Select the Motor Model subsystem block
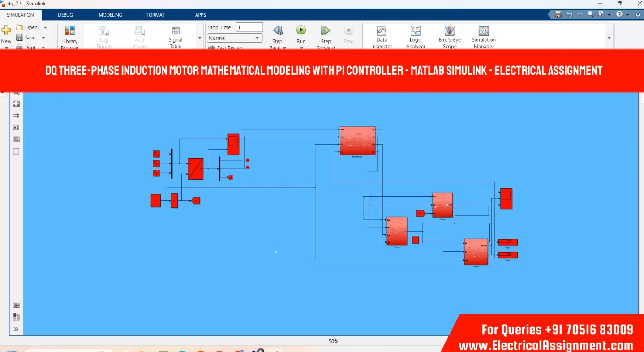The width and height of the screenshot is (644, 352). tap(357, 141)
